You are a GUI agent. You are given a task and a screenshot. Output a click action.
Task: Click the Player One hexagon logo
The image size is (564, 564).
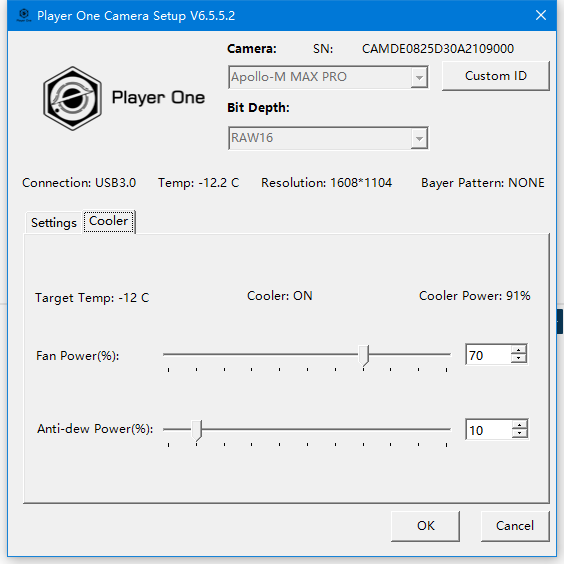[72, 98]
